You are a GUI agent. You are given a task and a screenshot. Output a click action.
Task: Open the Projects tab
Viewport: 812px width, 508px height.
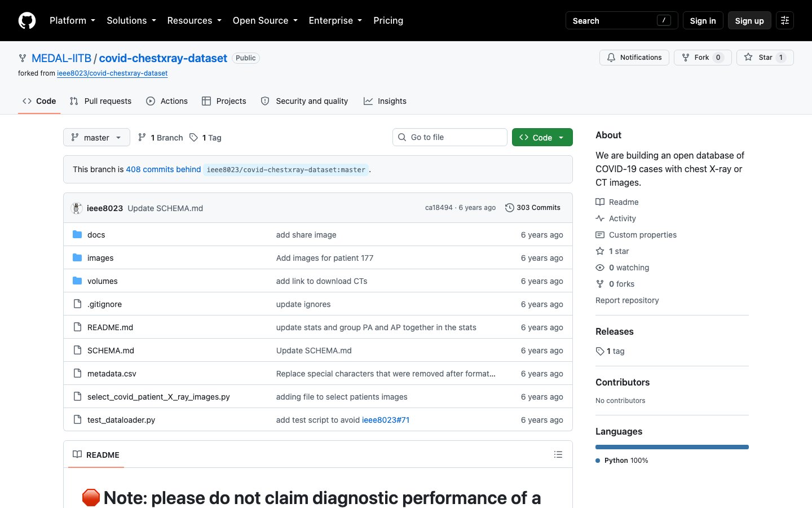(x=224, y=101)
